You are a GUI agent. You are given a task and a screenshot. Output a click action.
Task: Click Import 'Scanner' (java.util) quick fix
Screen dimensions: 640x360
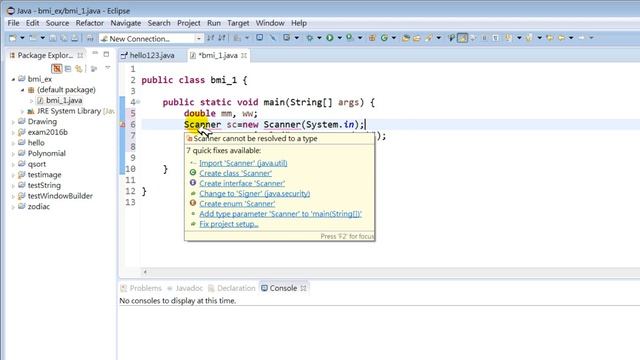click(243, 163)
